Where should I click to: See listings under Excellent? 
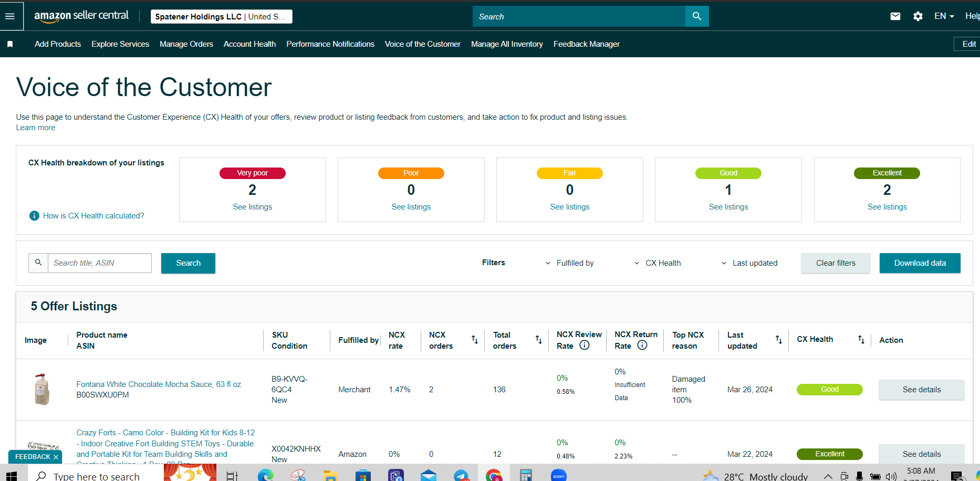click(887, 207)
